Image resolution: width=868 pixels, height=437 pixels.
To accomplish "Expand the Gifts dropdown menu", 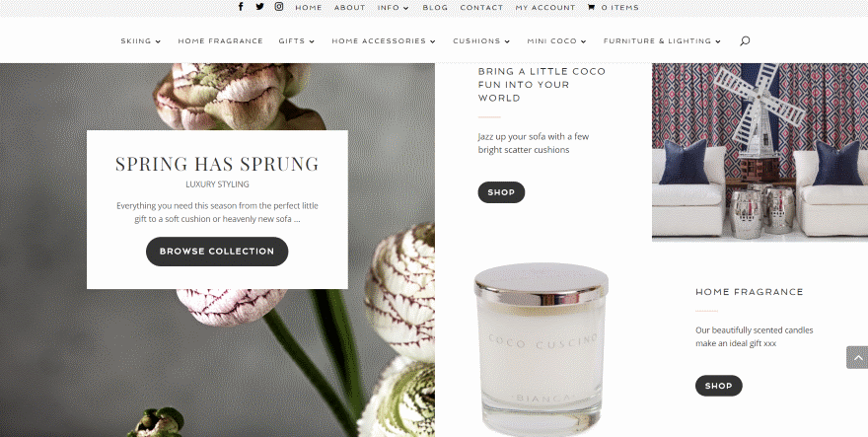I will click(x=297, y=41).
